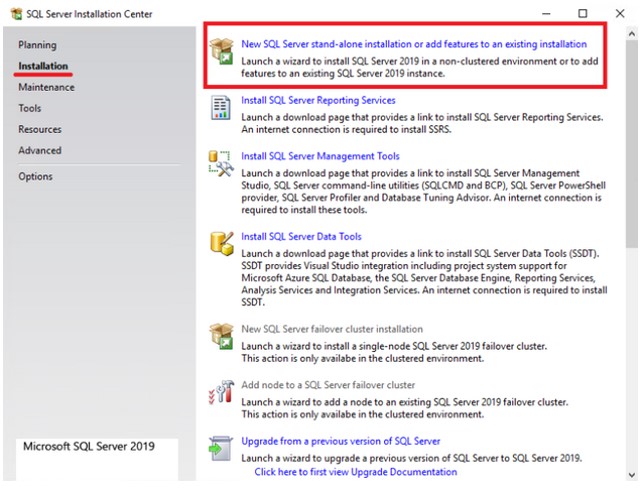This screenshot has height=490, width=641.
Task: Click the SQL Server title bar icon
Action: [x=17, y=14]
